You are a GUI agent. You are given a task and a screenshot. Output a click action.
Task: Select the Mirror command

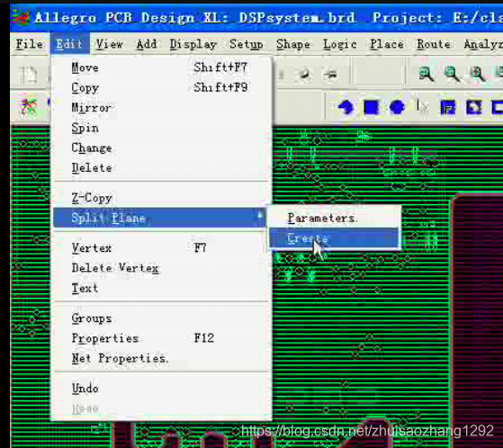161,108
